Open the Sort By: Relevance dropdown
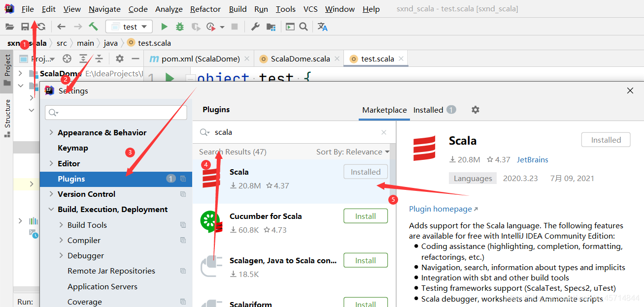This screenshot has height=307, width=644. tap(353, 152)
